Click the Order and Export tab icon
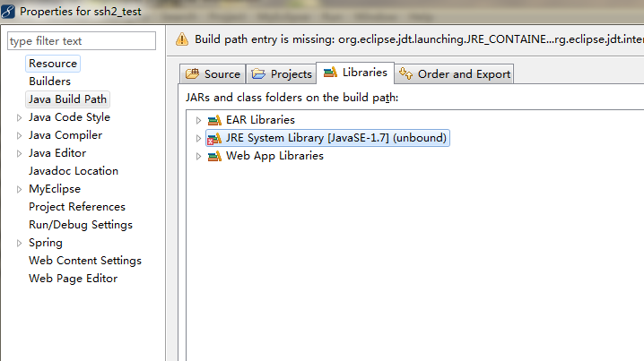This screenshot has width=644, height=361. click(405, 73)
